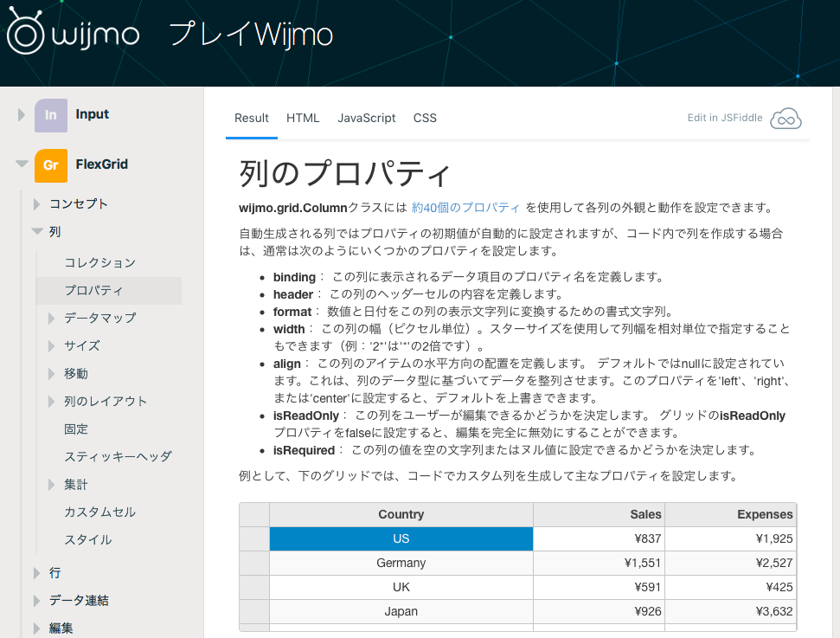Open the プレイWijmo header title
840x638 pixels.
(x=251, y=35)
